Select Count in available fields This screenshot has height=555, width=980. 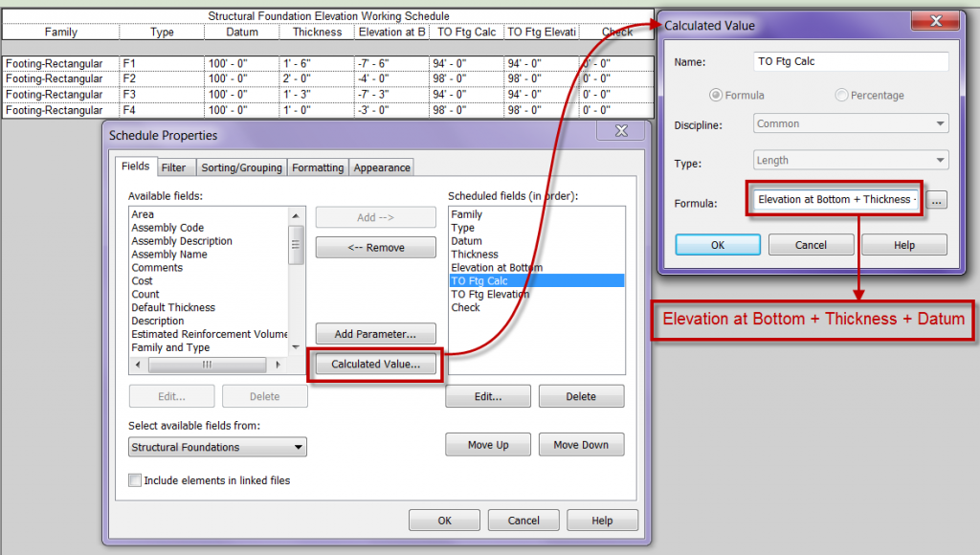click(145, 294)
